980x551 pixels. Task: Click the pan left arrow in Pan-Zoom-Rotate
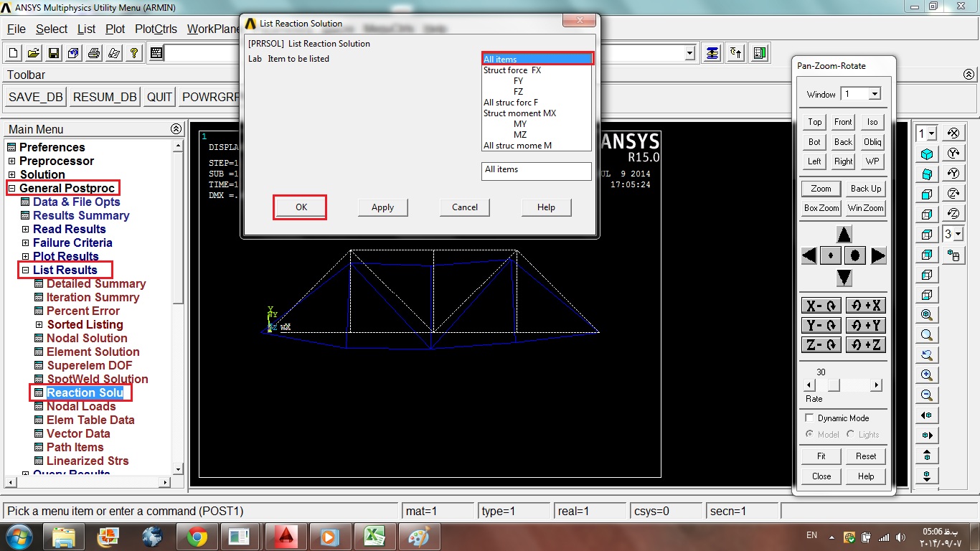pos(809,255)
